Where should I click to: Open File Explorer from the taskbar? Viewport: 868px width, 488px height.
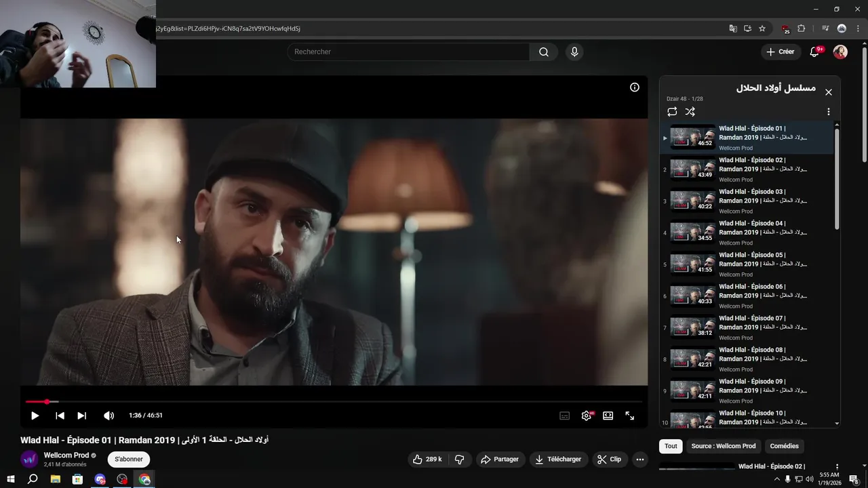(x=56, y=479)
